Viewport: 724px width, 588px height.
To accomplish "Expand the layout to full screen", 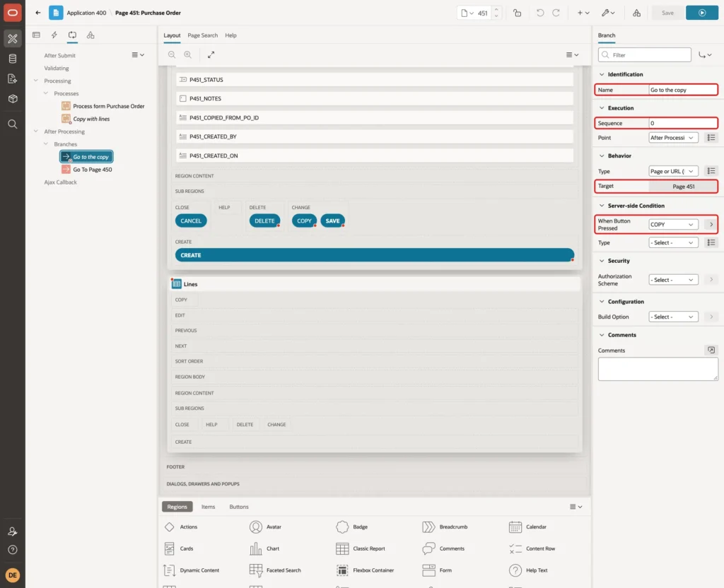I will point(211,54).
